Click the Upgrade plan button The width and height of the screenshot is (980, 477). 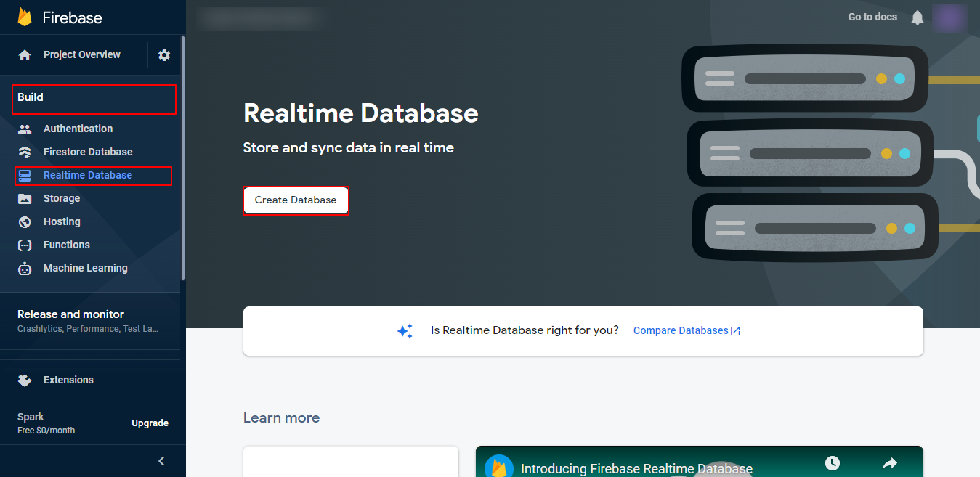coord(150,423)
